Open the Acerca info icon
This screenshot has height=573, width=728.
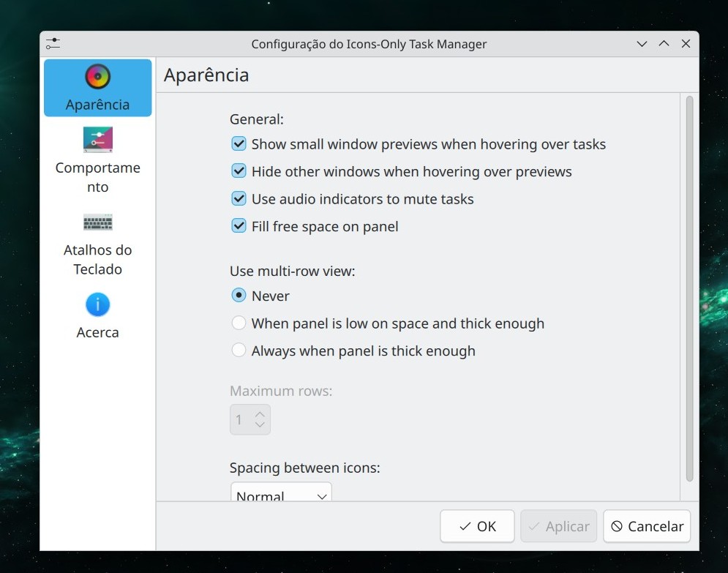point(97,304)
